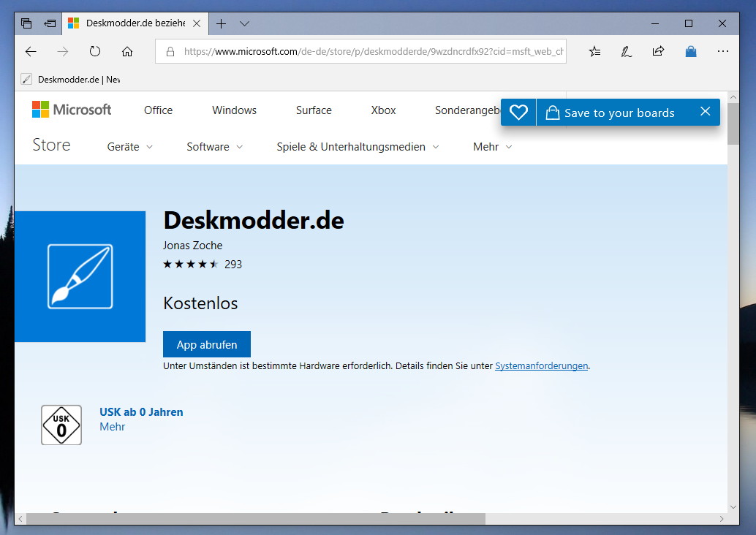Open the Systemanforderungen link

(542, 366)
